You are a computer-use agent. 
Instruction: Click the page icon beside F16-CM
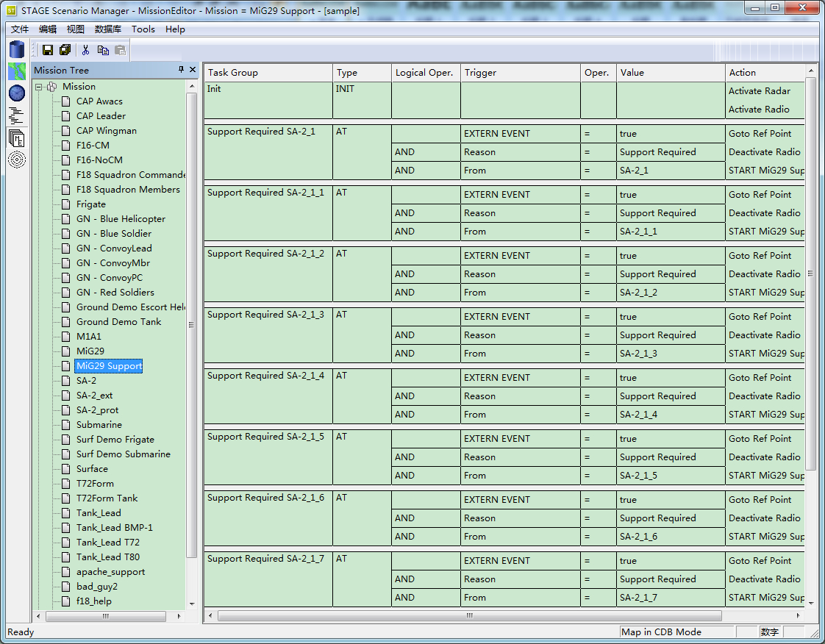click(65, 146)
